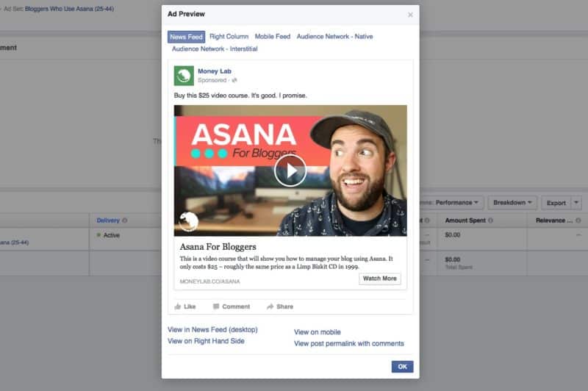Click the Share arrow icon
588x391 pixels.
pos(270,306)
